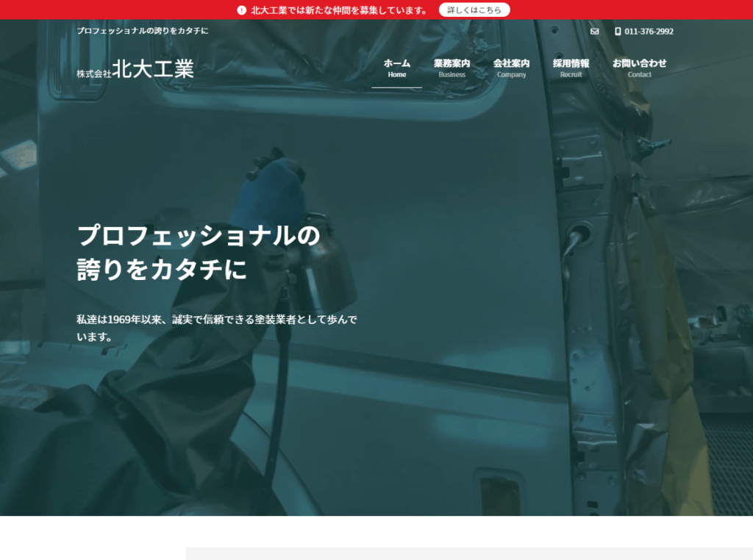The image size is (753, 560).
Task: Open the 会社案内 (Company) menu item
Action: [x=511, y=68]
